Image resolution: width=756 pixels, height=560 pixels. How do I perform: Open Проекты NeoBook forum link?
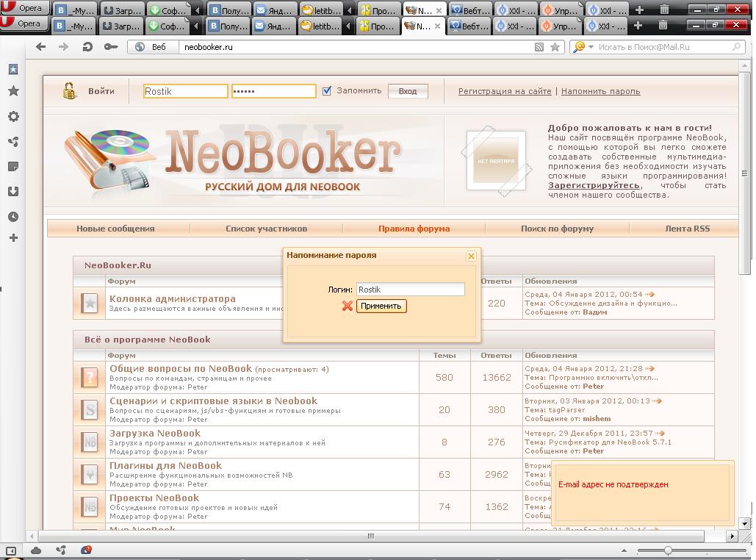coord(154,498)
